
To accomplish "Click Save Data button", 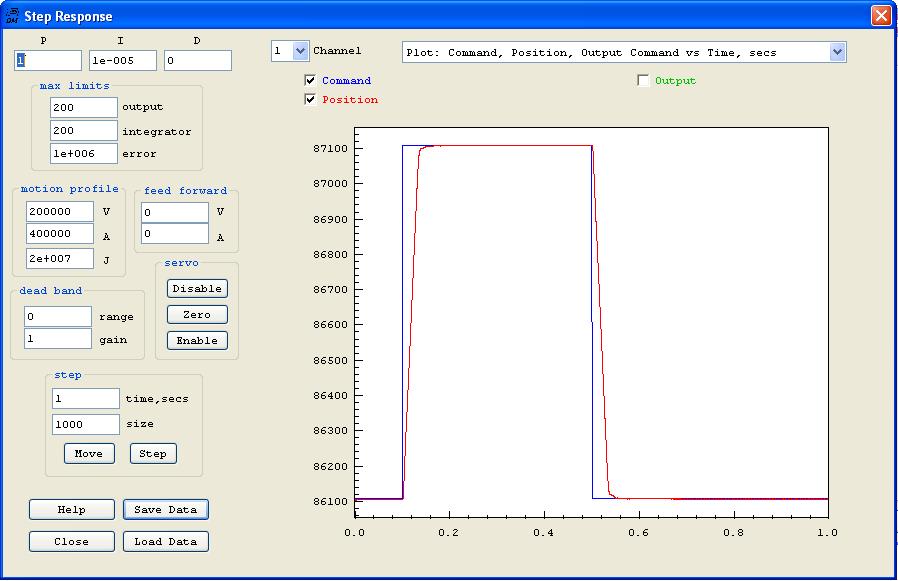I will 166,509.
